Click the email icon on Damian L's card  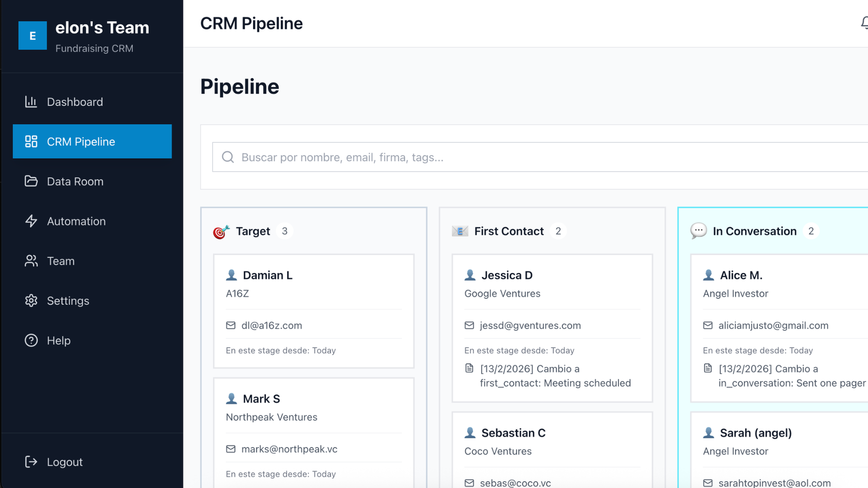click(x=231, y=325)
